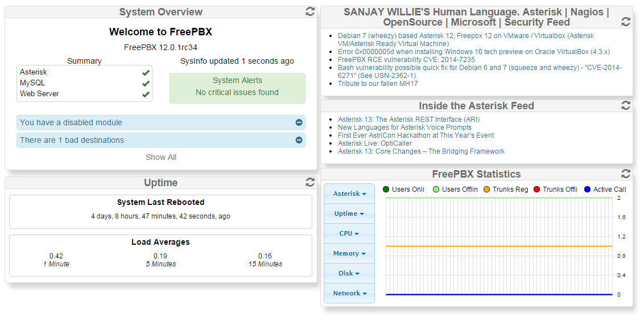The image size is (644, 333).
Task: Click the system last rebooted duration text
Action: pos(160,216)
